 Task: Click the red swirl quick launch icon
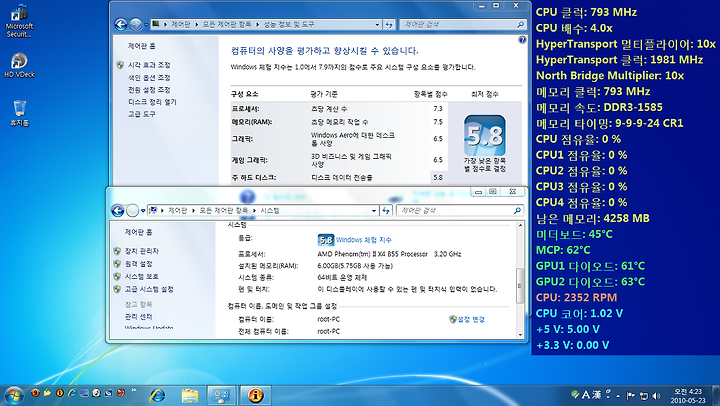point(121,393)
